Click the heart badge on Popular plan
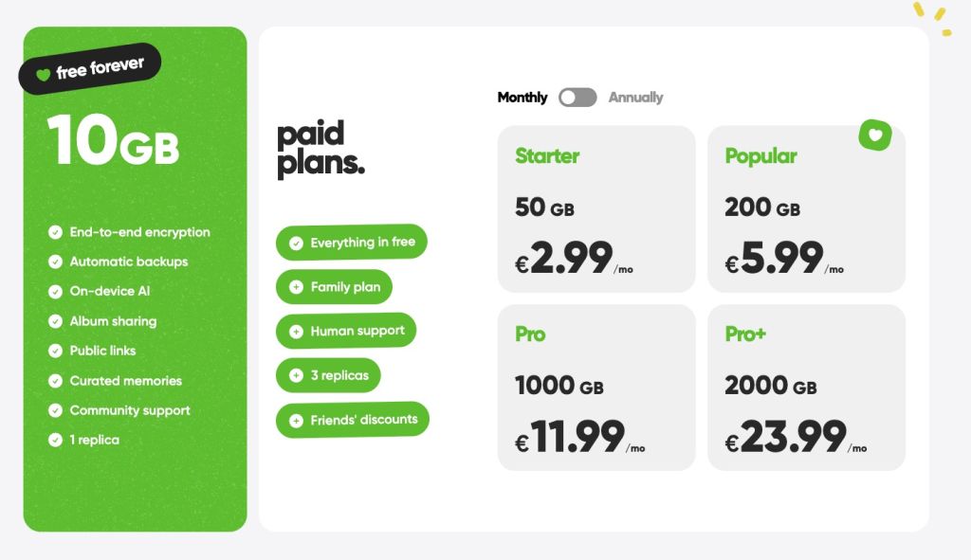The height and width of the screenshot is (560, 971). [x=875, y=136]
